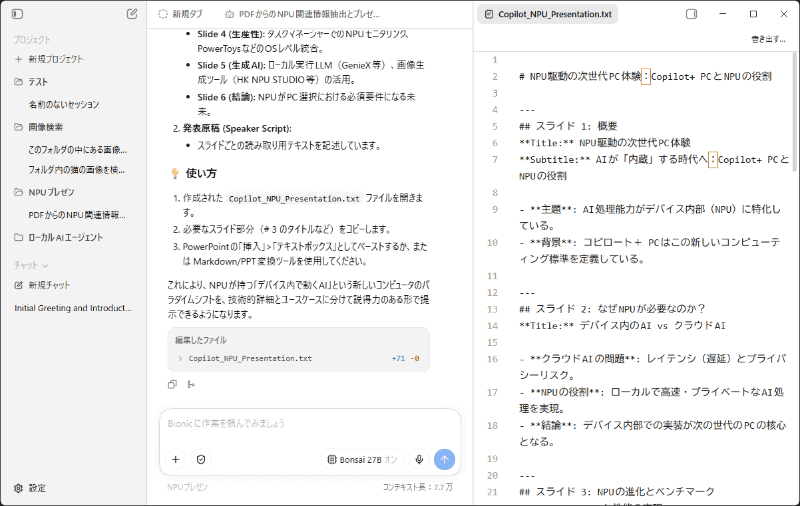The width and height of the screenshot is (800, 506).
Task: Click the new chat compose icon
Action: [132, 14]
